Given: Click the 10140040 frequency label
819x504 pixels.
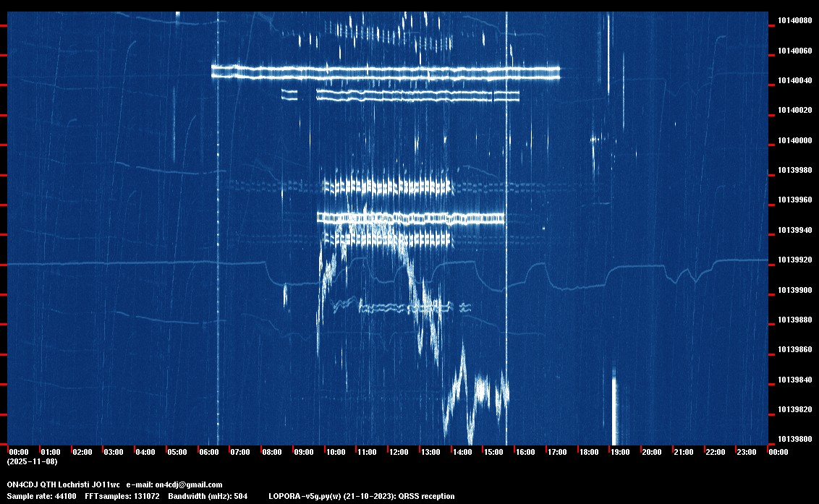Looking at the screenshot, I should (x=795, y=80).
